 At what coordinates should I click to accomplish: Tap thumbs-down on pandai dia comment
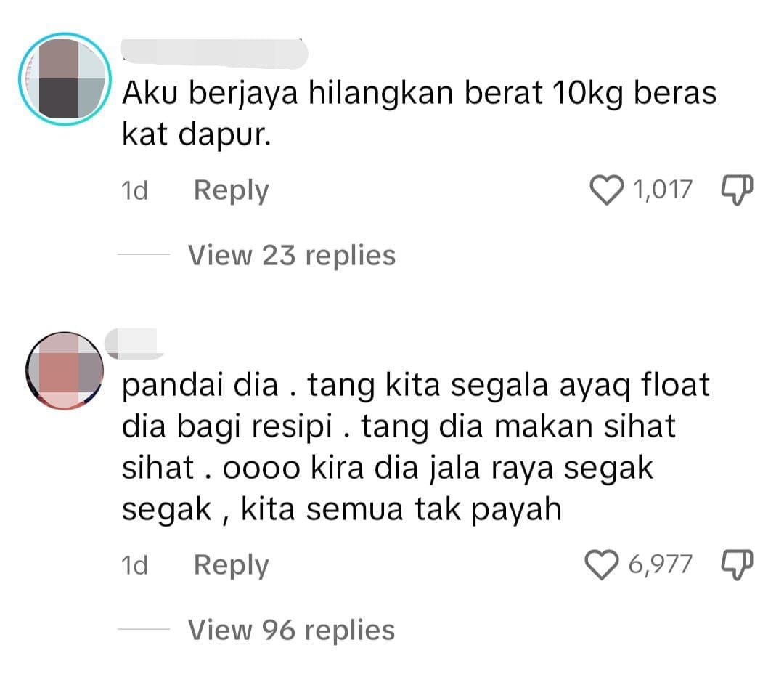click(737, 565)
